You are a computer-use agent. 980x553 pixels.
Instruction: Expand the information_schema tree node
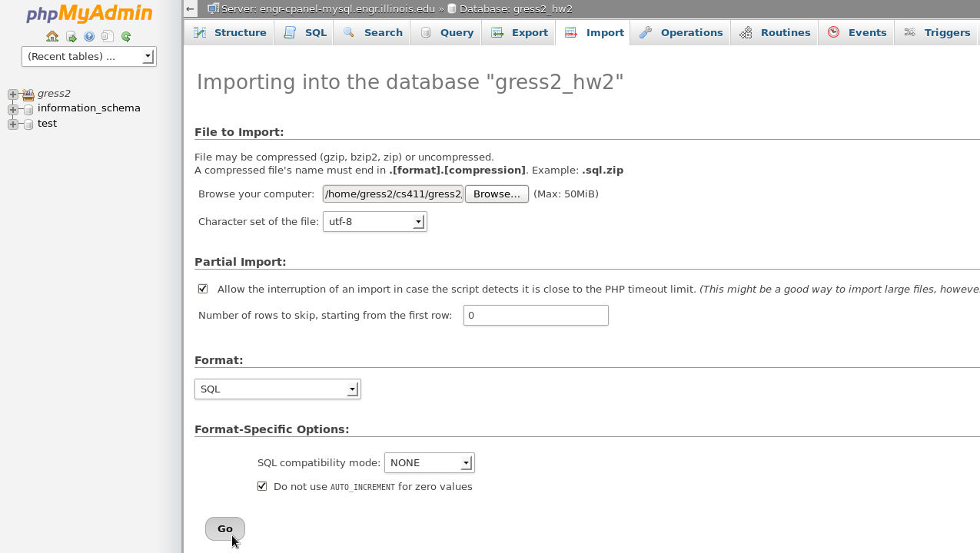pos(13,109)
